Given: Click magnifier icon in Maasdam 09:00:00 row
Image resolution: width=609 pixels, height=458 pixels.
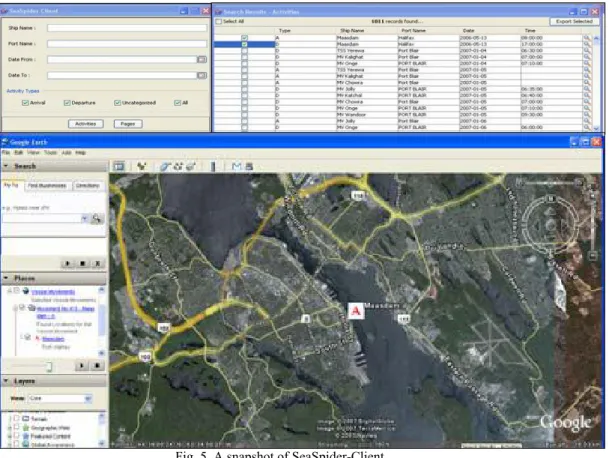Looking at the screenshot, I should [586, 38].
